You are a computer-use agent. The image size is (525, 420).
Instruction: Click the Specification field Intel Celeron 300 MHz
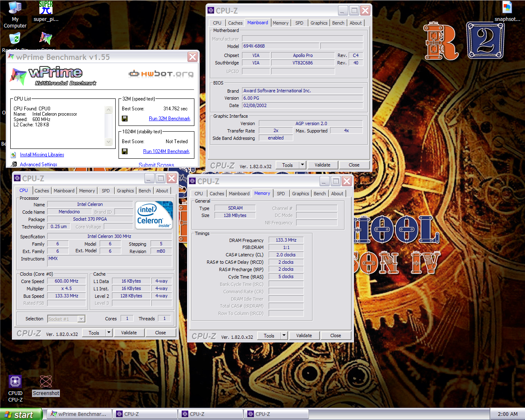pyautogui.click(x=109, y=236)
